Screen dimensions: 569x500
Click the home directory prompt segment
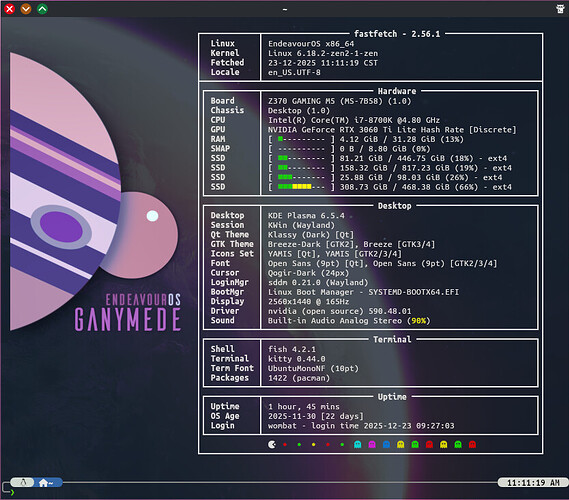(x=48, y=483)
